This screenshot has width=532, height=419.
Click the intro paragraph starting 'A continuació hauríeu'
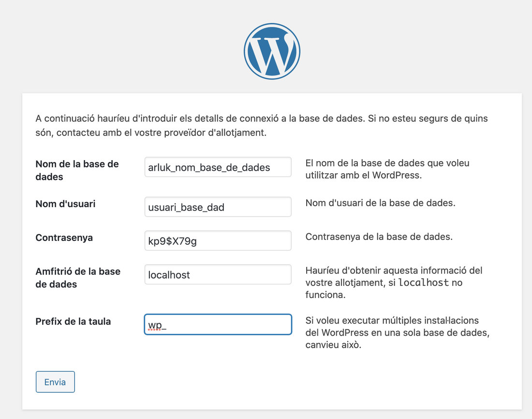click(262, 125)
